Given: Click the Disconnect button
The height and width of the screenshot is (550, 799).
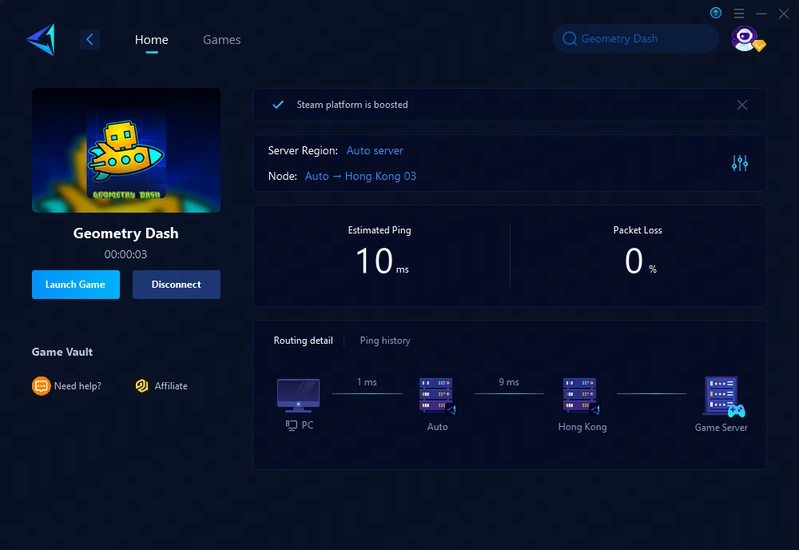Looking at the screenshot, I should 176,285.
